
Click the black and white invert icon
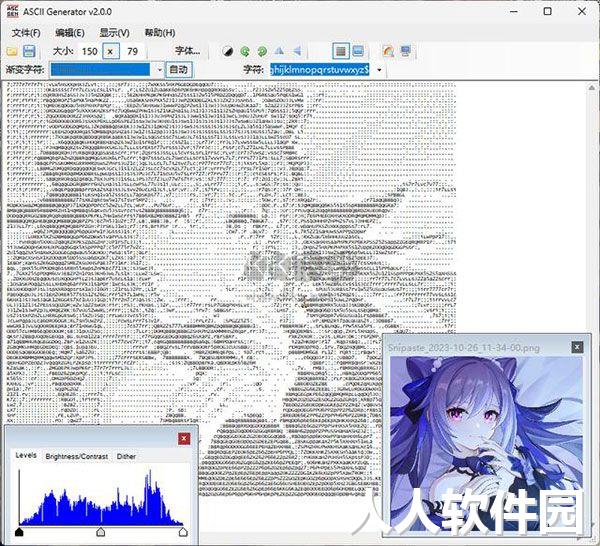click(228, 51)
